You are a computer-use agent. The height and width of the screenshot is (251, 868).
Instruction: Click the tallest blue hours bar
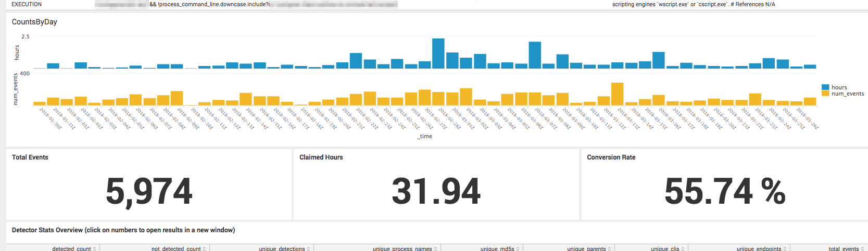click(438, 54)
